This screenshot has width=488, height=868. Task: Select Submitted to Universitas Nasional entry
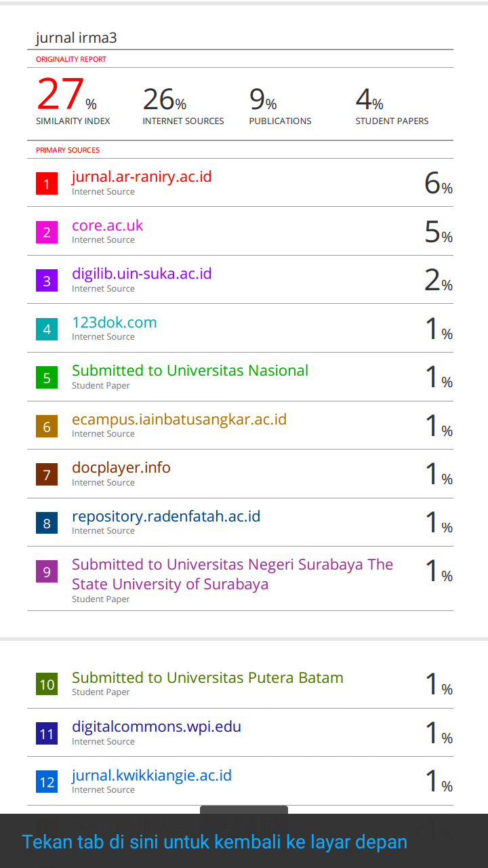click(190, 371)
